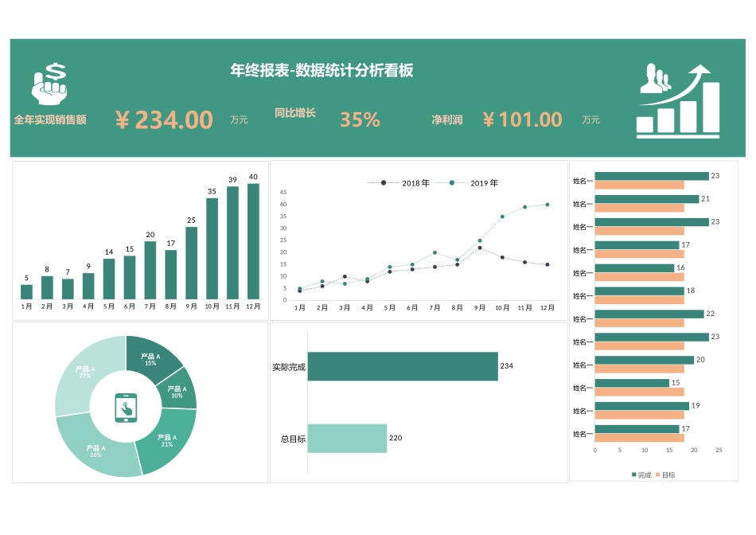
Task: Click the 35% year-over-year growth value
Action: (x=360, y=119)
